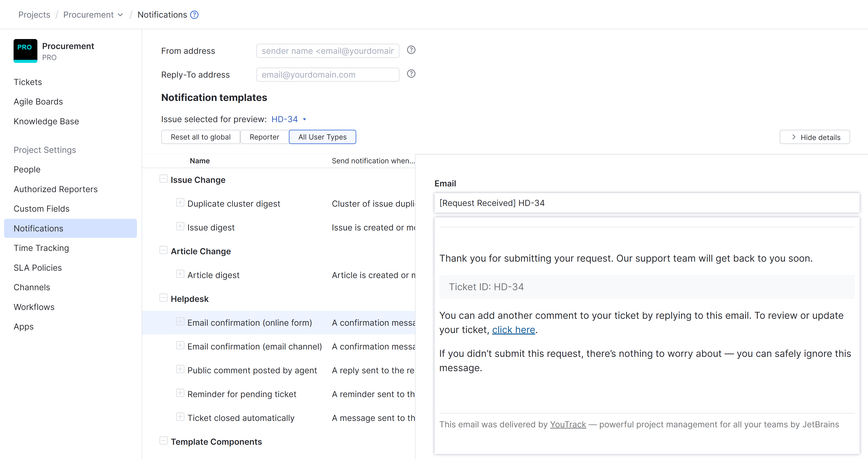Collapse the Helpdesk group
This screenshot has width=868, height=459.
pyautogui.click(x=163, y=298)
